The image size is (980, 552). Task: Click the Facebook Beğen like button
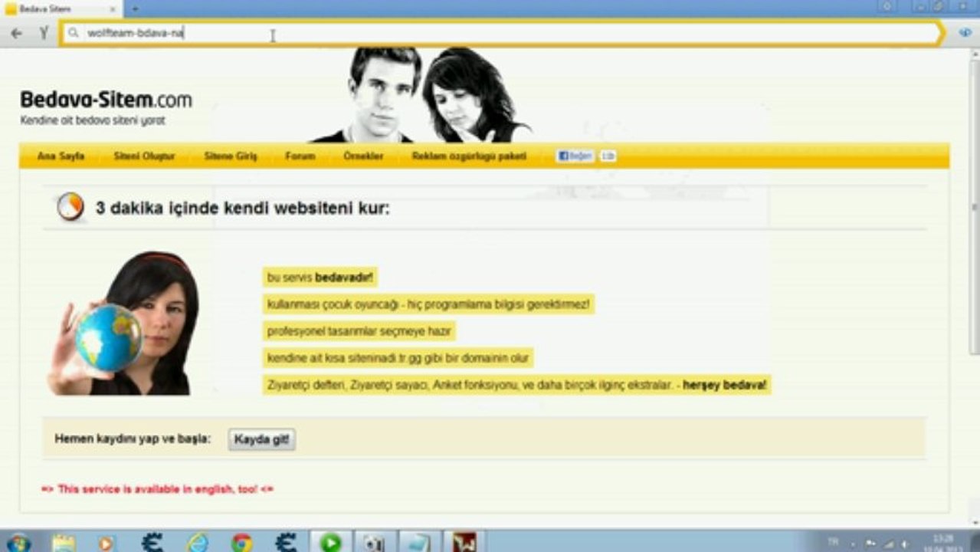point(575,156)
